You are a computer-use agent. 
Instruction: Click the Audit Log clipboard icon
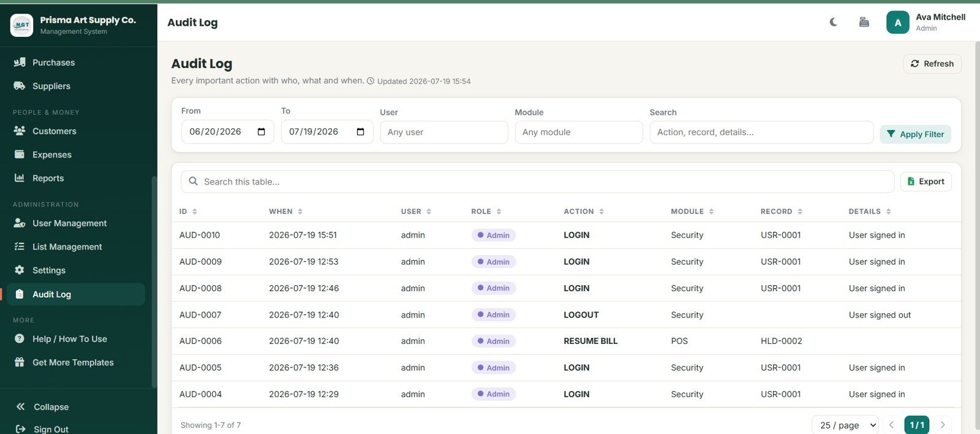pyautogui.click(x=20, y=294)
